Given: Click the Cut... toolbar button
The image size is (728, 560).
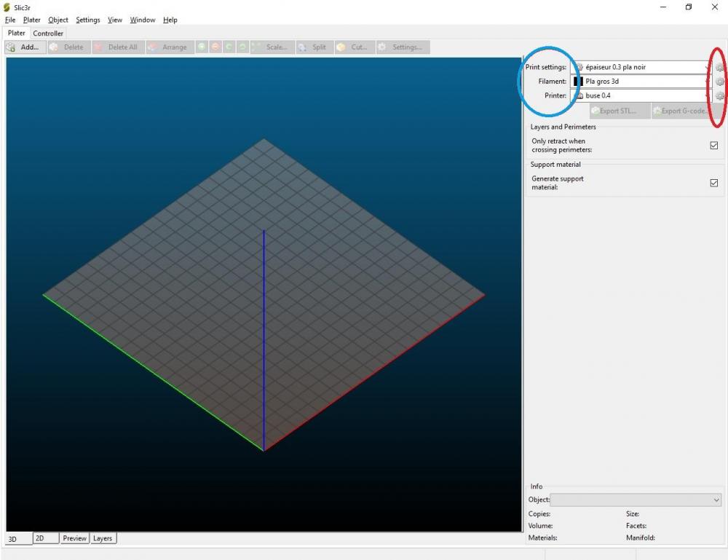Looking at the screenshot, I should (355, 47).
